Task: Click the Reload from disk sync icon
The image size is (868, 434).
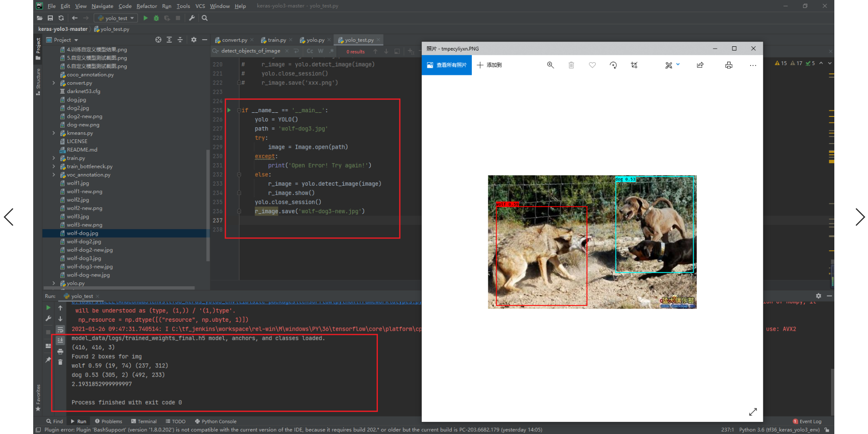Action: pos(61,18)
